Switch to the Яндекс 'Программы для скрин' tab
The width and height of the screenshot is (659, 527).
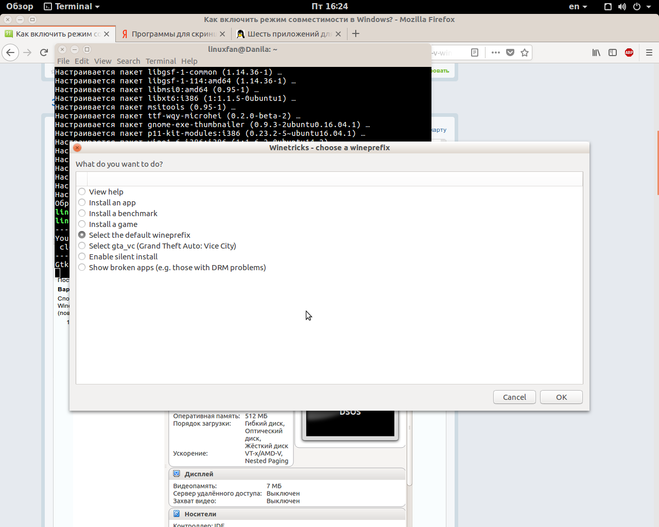173,34
